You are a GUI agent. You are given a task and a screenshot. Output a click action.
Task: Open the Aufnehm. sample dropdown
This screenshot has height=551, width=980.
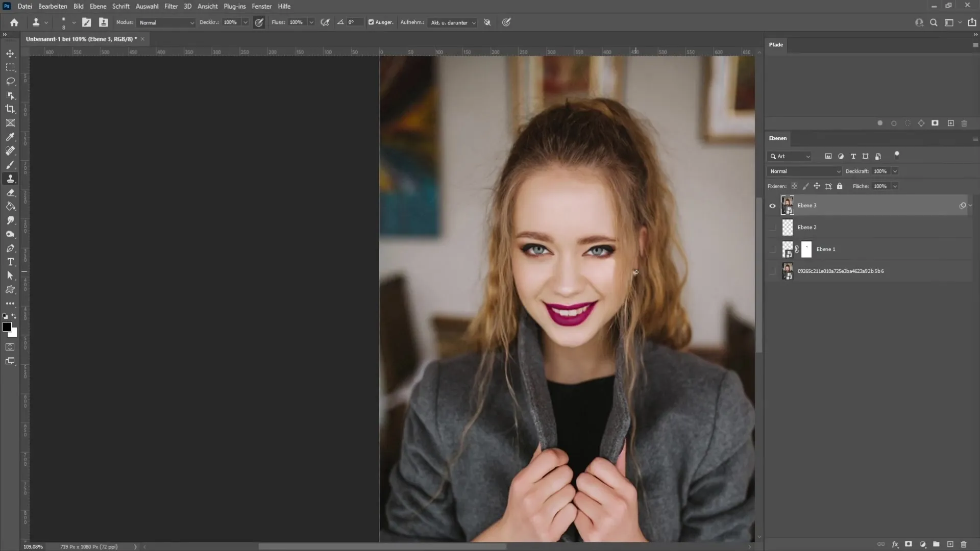[452, 22]
